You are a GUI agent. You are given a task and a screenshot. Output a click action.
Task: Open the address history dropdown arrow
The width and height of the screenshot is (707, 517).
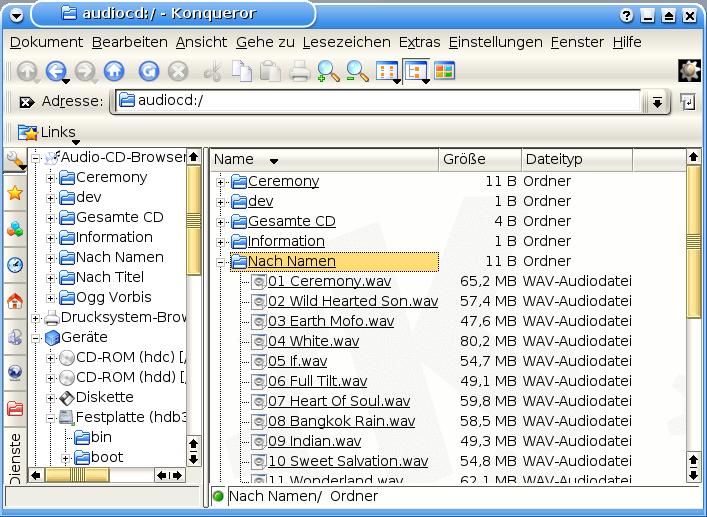657,102
